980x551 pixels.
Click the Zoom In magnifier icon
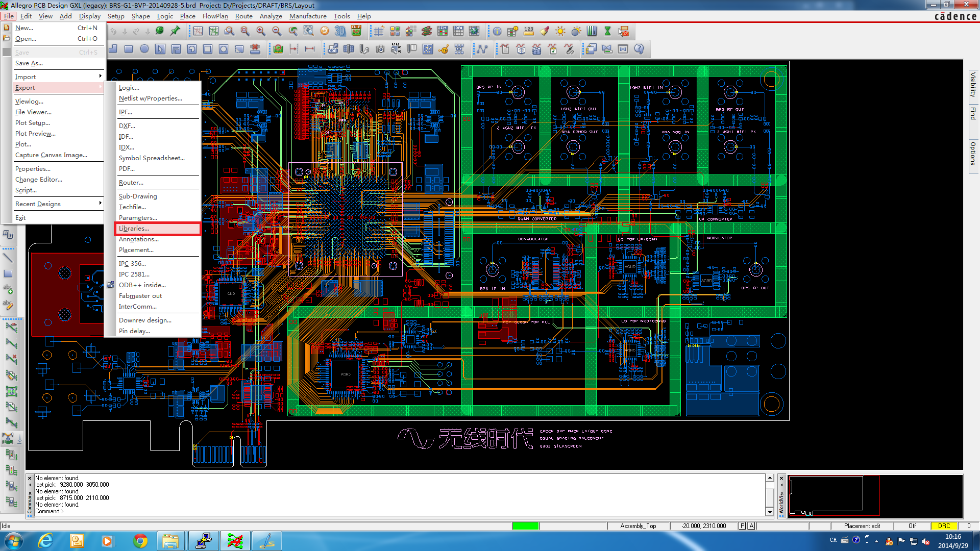click(x=261, y=31)
